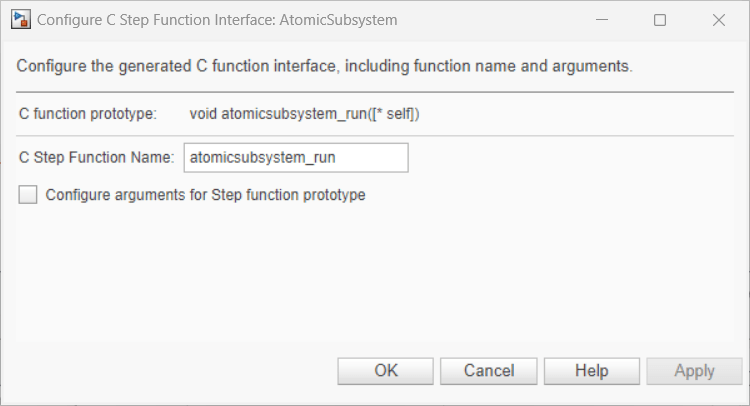Open Help for this dialog
Image resolution: width=750 pixels, height=406 pixels.
click(592, 371)
